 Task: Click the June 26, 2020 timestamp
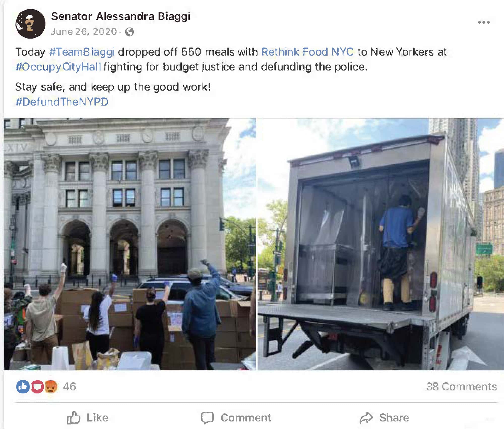pos(84,32)
